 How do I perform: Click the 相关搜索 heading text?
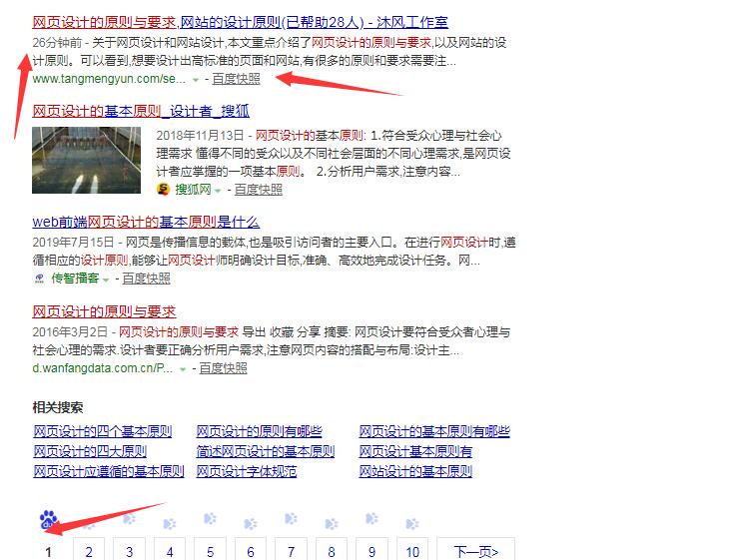pyautogui.click(x=57, y=407)
